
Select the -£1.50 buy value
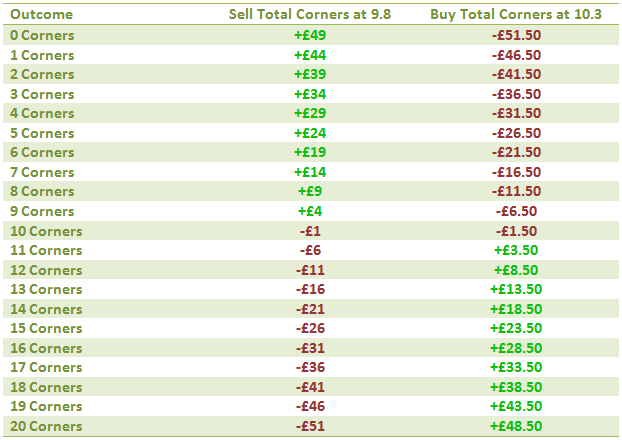(516, 231)
